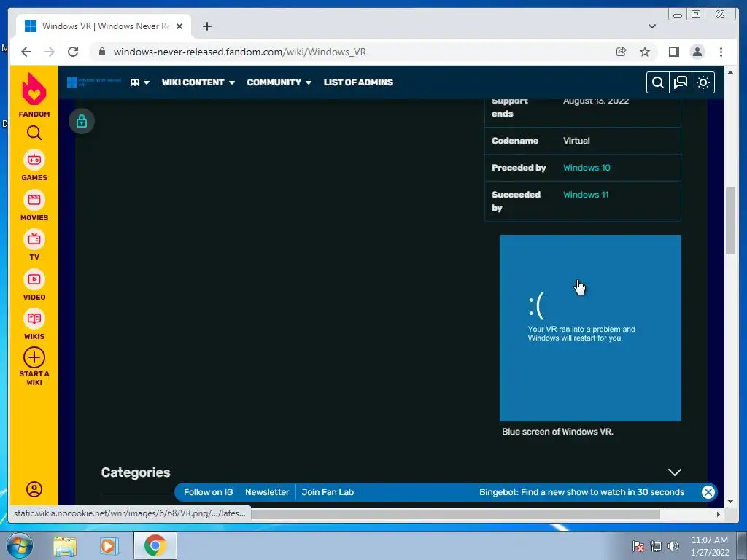
Task: Open Windows Explorer from the taskbar
Action: 65,546
